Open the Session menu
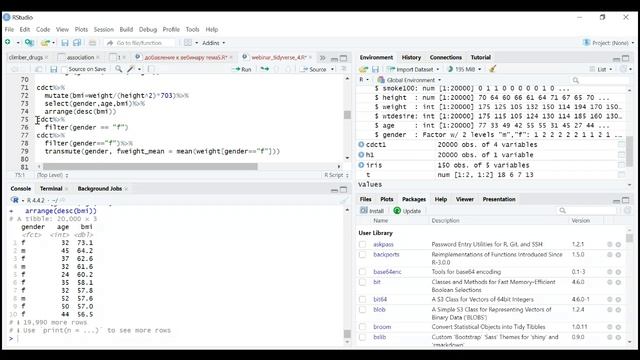The height and width of the screenshot is (360, 640). pyautogui.click(x=104, y=29)
